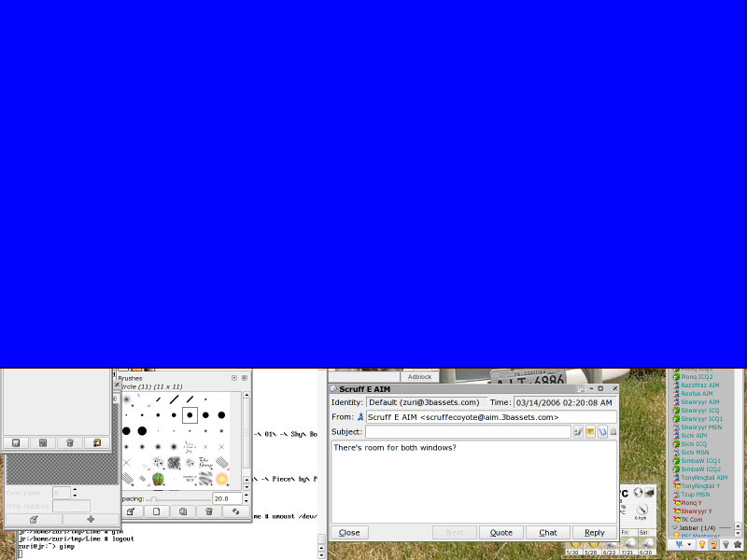Duplicate the selected brush

tap(183, 511)
